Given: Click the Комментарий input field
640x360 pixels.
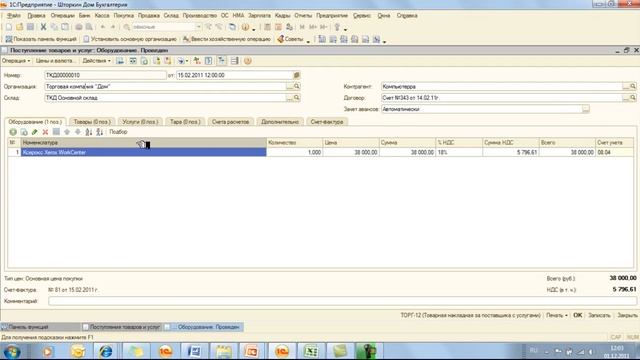Looking at the screenshot, I should point(342,301).
